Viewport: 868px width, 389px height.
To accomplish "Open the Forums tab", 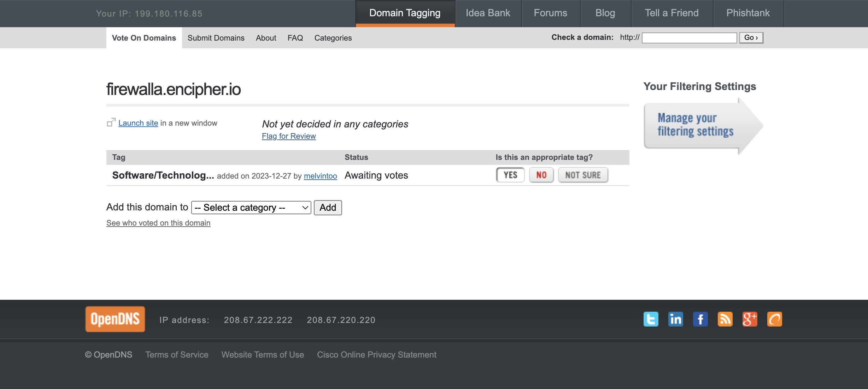I will click(551, 13).
